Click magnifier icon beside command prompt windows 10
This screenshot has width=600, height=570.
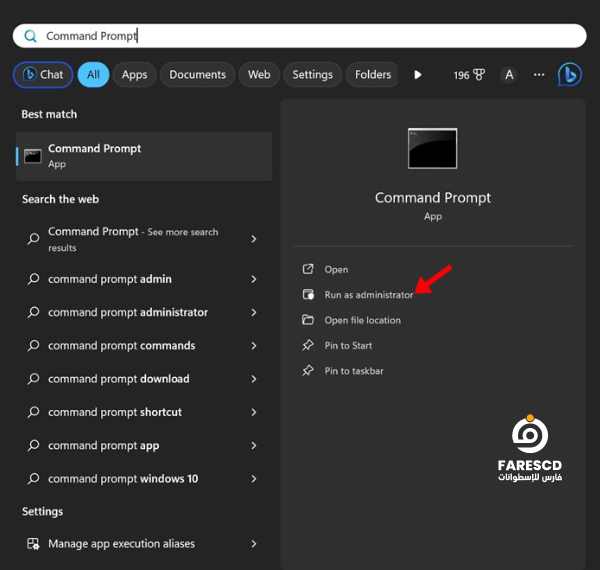coord(33,479)
